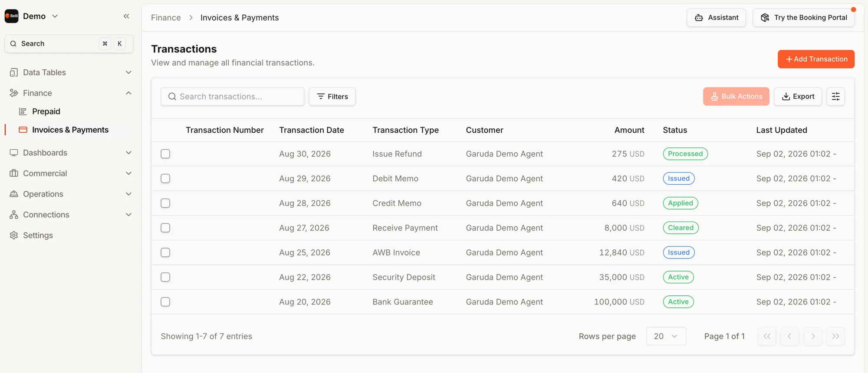This screenshot has height=373, width=868.
Task: Select Invoices & Payments in sidebar
Action: pos(70,130)
